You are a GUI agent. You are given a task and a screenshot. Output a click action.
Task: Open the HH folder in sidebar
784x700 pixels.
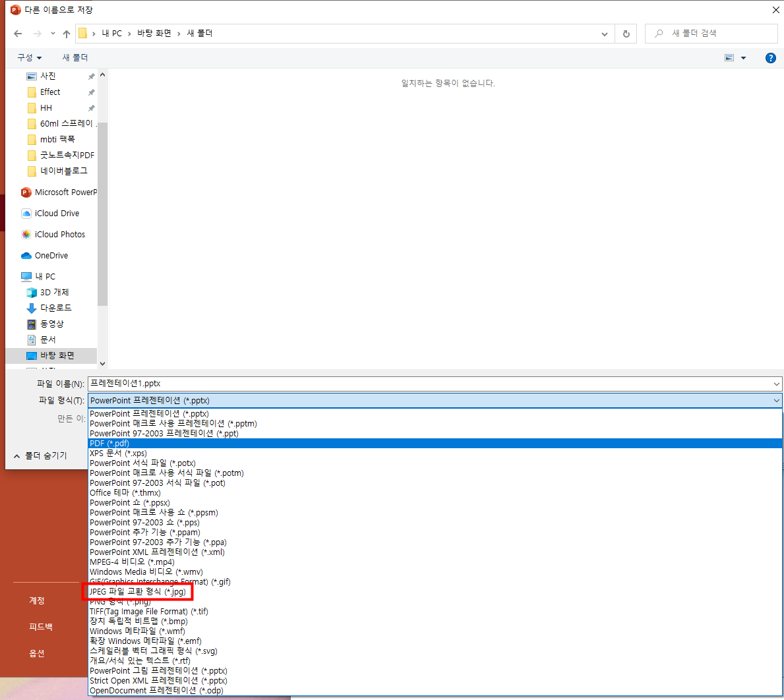tap(46, 108)
